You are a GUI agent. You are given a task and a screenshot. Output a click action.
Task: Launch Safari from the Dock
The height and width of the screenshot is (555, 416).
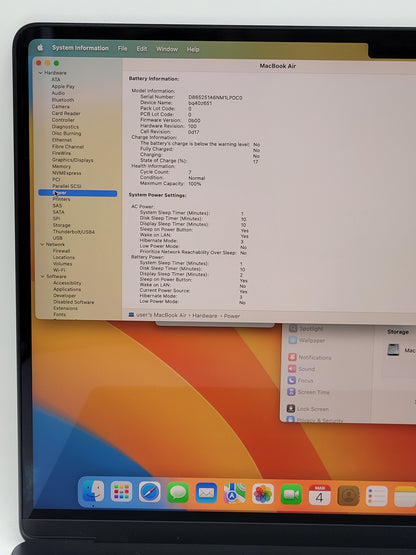(149, 492)
